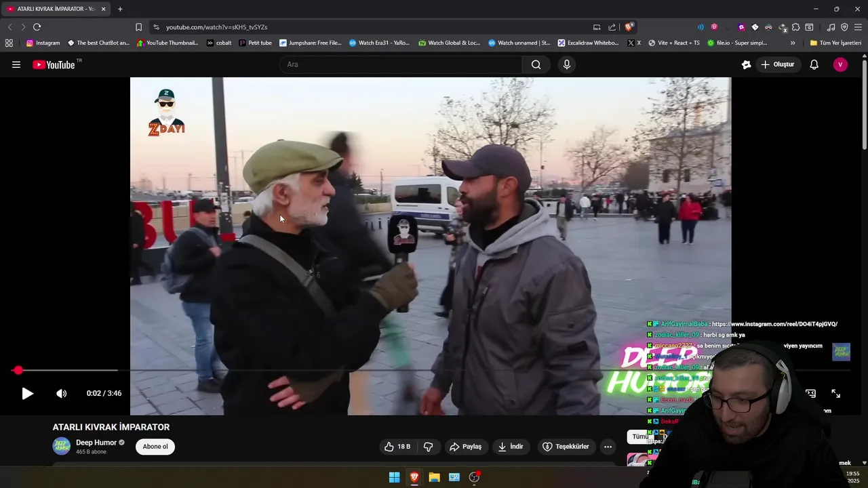The height and width of the screenshot is (488, 868).
Task: Select the video title ATARLI KIVRAK İMPARATOR
Action: click(111, 427)
